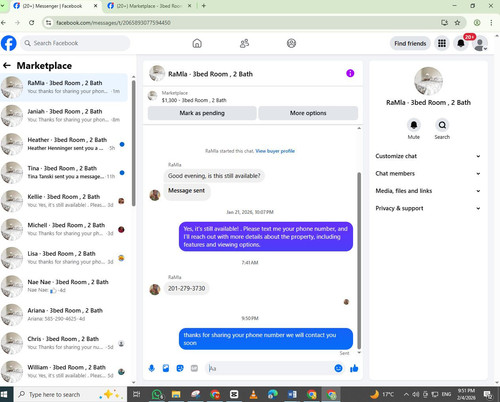Open the Facebook logo home link
This screenshot has height=402, width=500.
tap(9, 43)
